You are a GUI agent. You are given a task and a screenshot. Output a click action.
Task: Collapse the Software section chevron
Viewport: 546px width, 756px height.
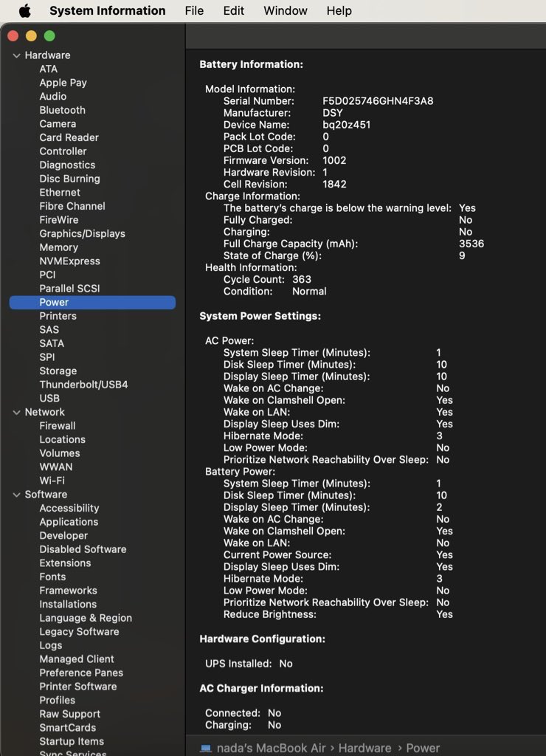pyautogui.click(x=16, y=495)
